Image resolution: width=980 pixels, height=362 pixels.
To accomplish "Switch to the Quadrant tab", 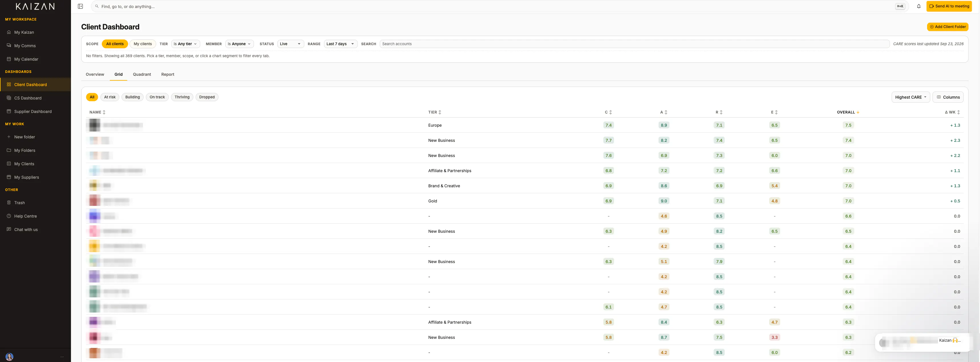I will pos(142,74).
